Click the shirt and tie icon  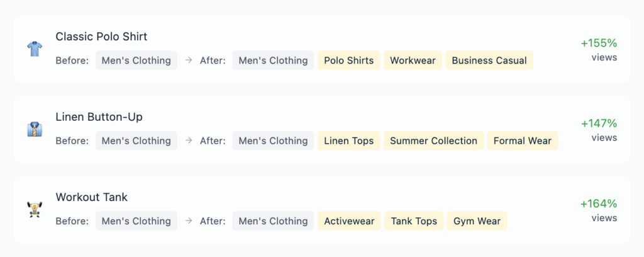point(35,129)
